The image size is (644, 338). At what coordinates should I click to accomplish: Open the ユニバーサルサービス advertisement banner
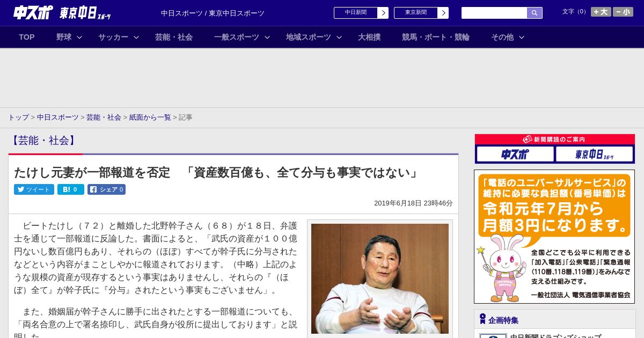pos(554,237)
